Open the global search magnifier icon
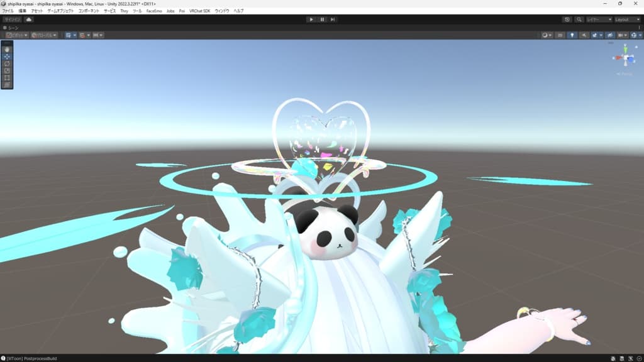The height and width of the screenshot is (362, 644). (x=579, y=19)
